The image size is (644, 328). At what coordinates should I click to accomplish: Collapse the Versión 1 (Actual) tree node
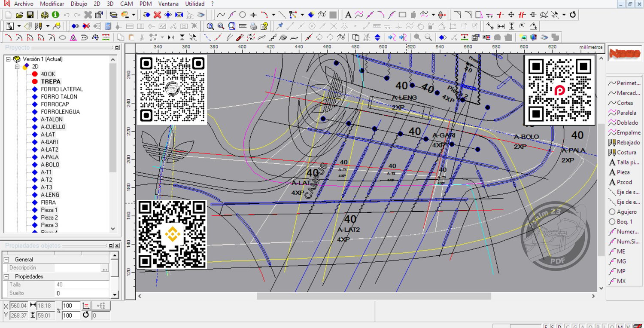[8, 59]
